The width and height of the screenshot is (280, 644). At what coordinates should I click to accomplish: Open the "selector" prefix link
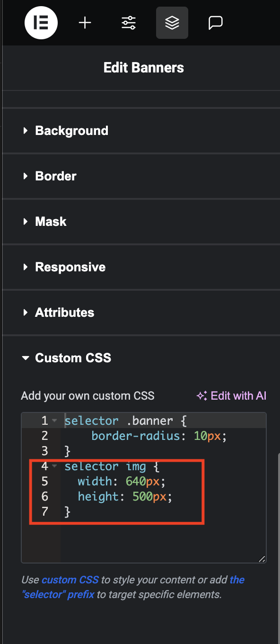click(x=133, y=587)
